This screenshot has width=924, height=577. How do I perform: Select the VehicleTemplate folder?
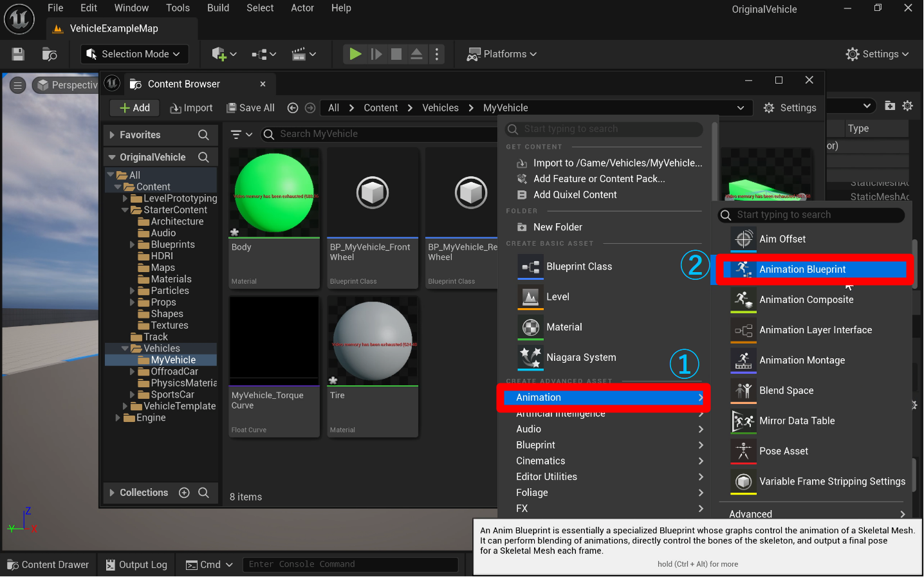(180, 407)
